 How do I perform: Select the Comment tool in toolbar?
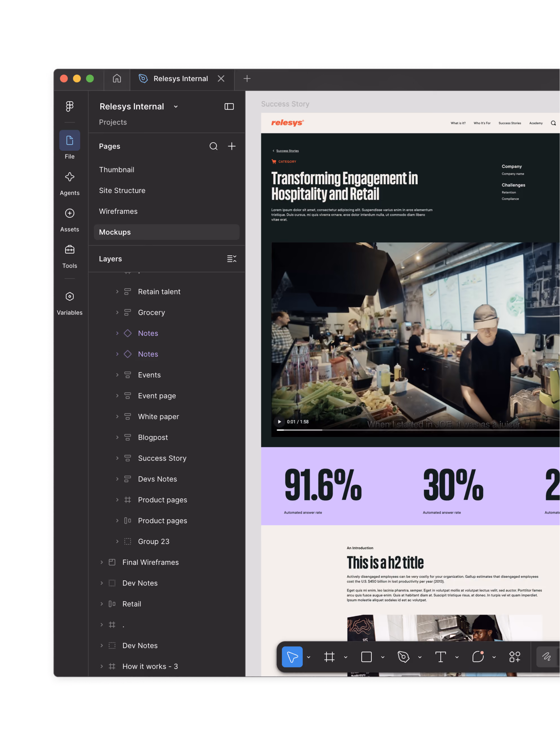pos(478,657)
